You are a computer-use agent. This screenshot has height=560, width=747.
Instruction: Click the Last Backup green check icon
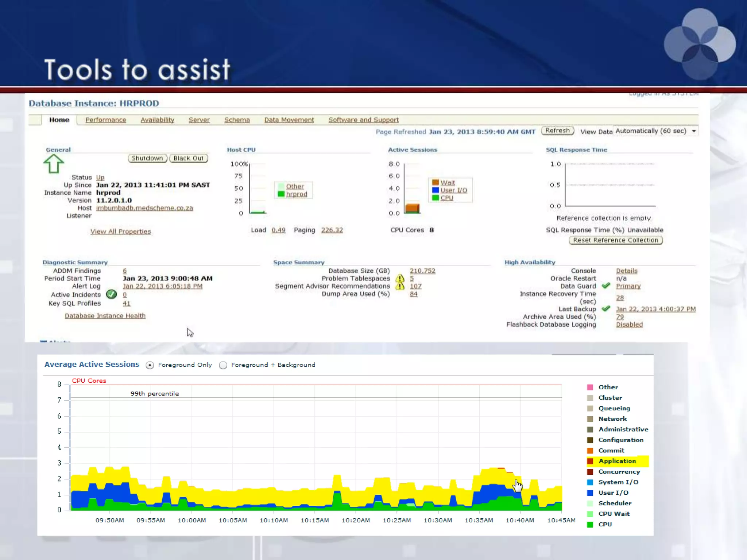pos(606,309)
